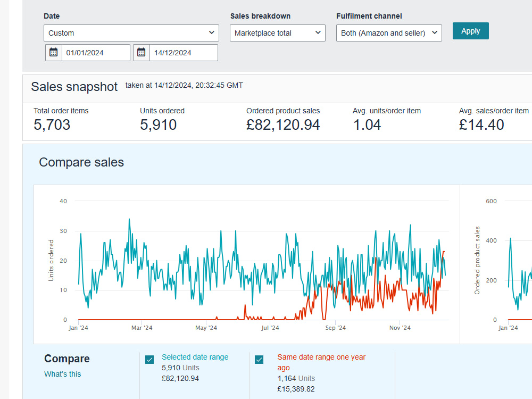The height and width of the screenshot is (399, 532).
Task: Edit the start date field 01/01/2024
Action: click(96, 53)
